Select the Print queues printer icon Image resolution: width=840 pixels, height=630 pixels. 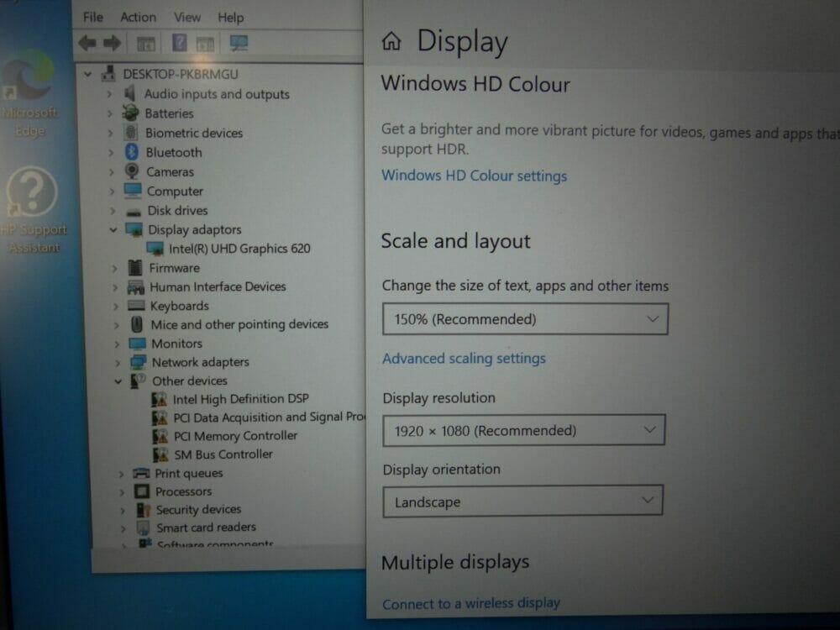[141, 473]
